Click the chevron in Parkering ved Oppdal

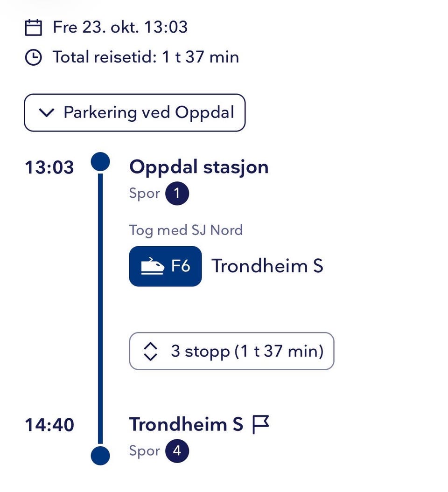47,113
